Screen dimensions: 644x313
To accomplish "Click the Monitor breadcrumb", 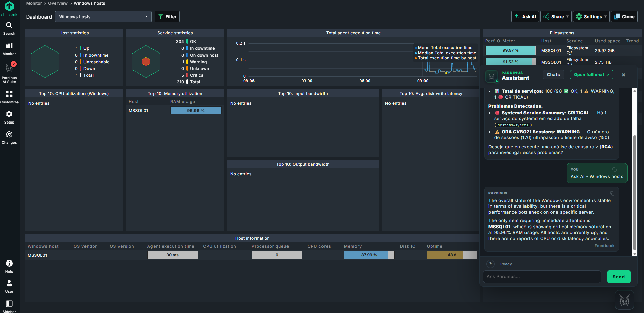I will [34, 3].
